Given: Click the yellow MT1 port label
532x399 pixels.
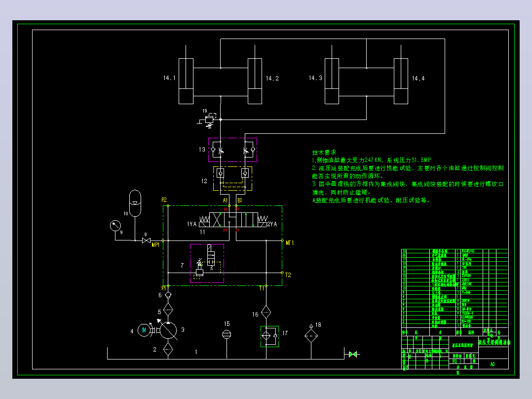Looking at the screenshot, I should pyautogui.click(x=290, y=243).
